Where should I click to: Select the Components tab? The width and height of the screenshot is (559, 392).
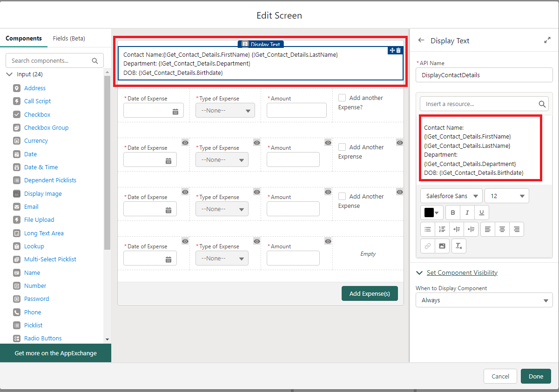24,39
